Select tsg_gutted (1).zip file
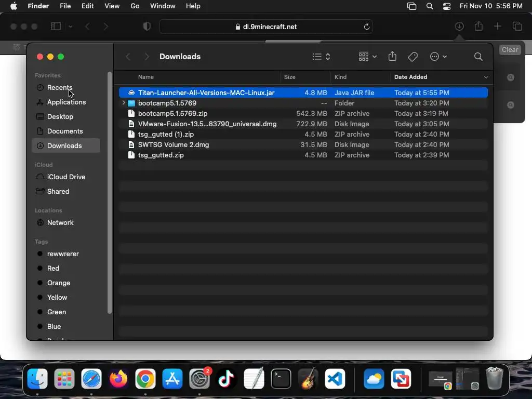Image resolution: width=532 pixels, height=399 pixels. 303,135
